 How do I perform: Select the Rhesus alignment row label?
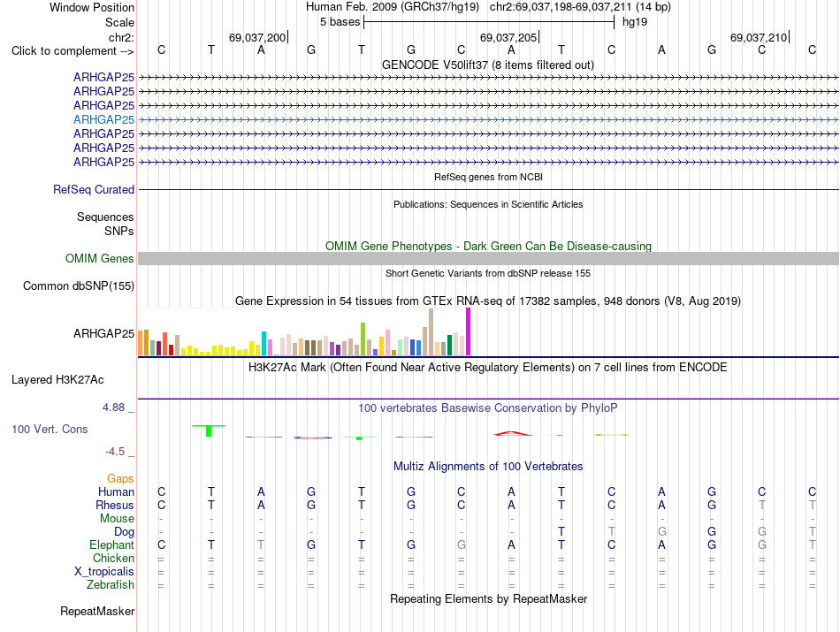(x=115, y=505)
